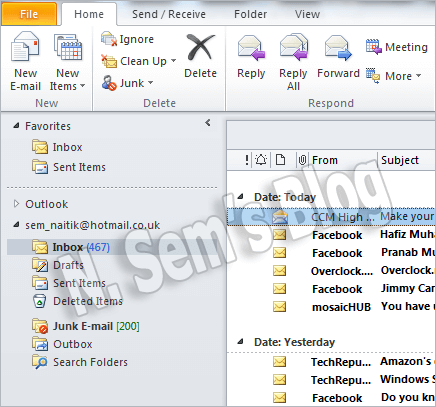Reply to the selected message

click(x=251, y=56)
